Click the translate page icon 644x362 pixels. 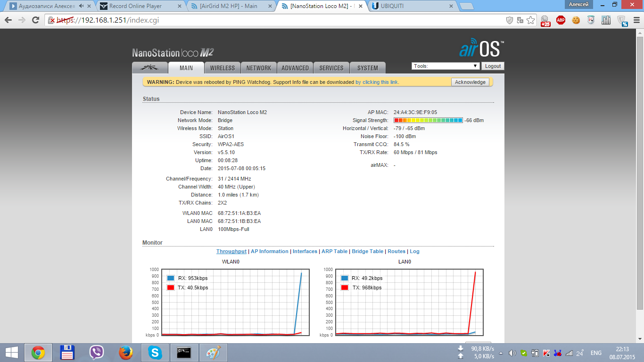pos(520,20)
